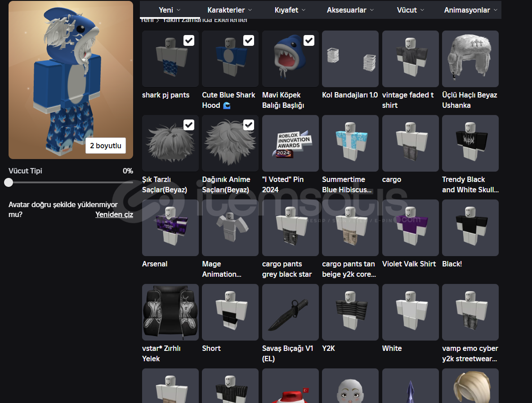Click the Yeni breadcrumb link
The width and height of the screenshot is (532, 403).
click(x=147, y=20)
